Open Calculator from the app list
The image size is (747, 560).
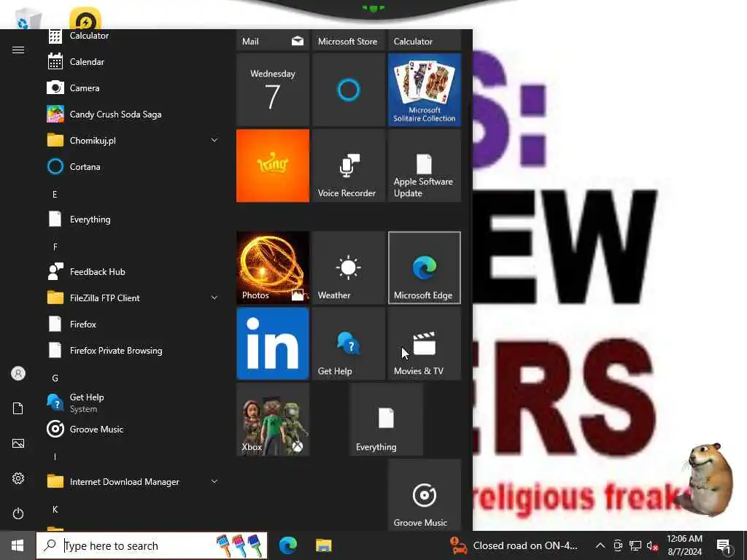pos(133,36)
